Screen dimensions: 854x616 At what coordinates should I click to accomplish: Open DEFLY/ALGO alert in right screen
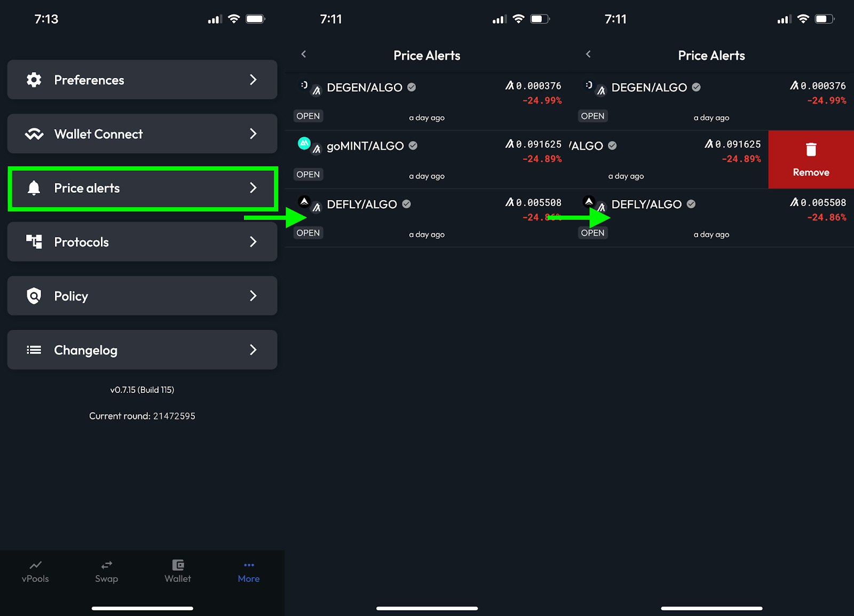[x=711, y=218]
